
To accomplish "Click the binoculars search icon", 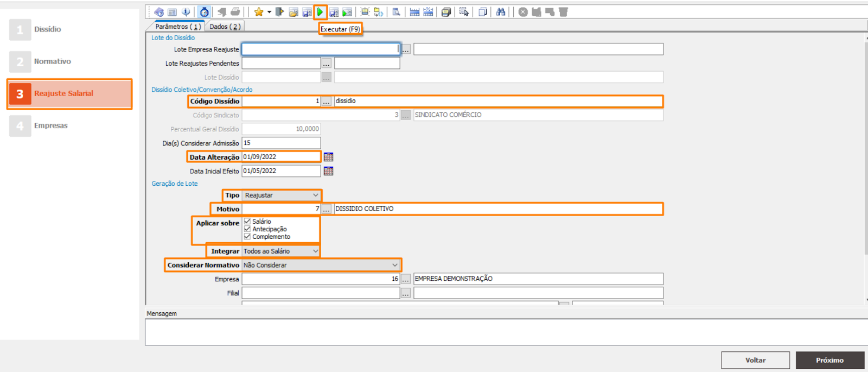I will point(501,12).
